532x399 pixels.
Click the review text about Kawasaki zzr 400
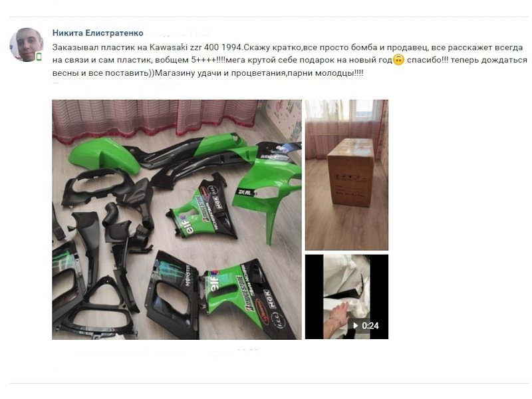(x=289, y=60)
